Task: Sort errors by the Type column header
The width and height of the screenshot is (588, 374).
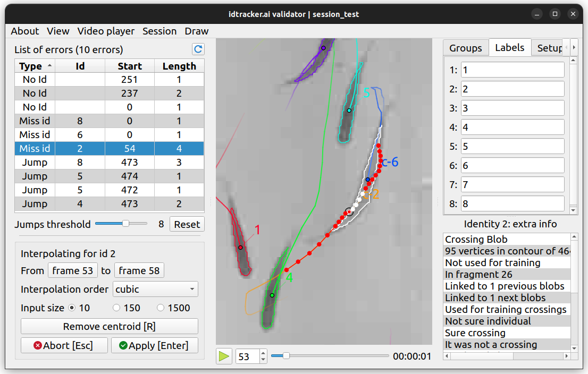Action: (x=35, y=66)
